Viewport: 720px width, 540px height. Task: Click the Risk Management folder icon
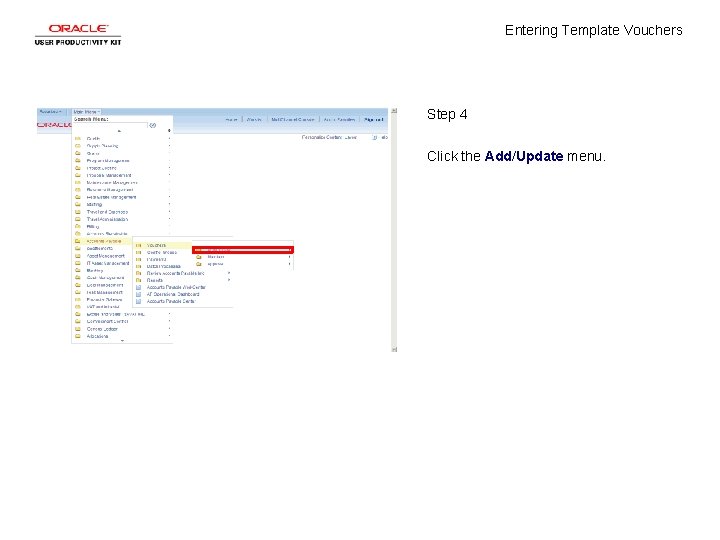78,292
